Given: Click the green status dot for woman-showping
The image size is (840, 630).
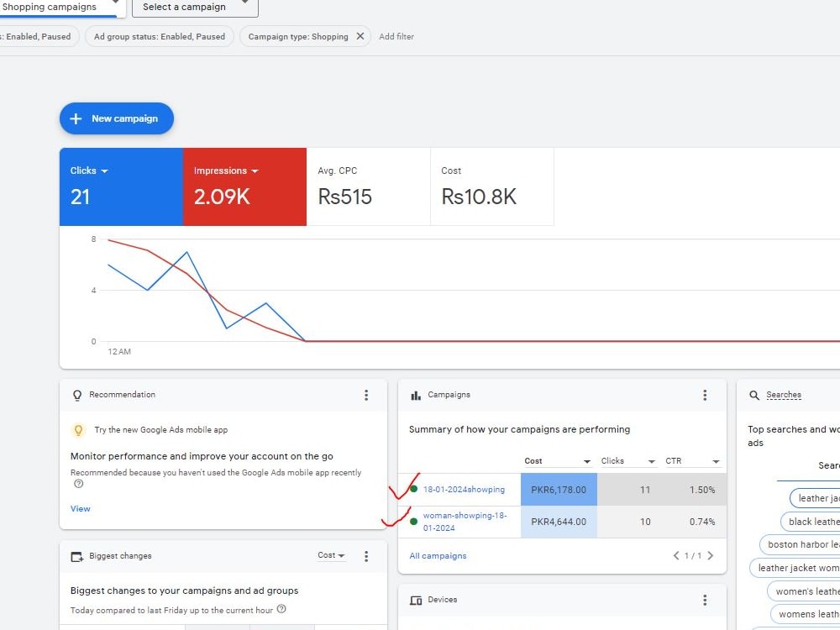Looking at the screenshot, I should [413, 522].
